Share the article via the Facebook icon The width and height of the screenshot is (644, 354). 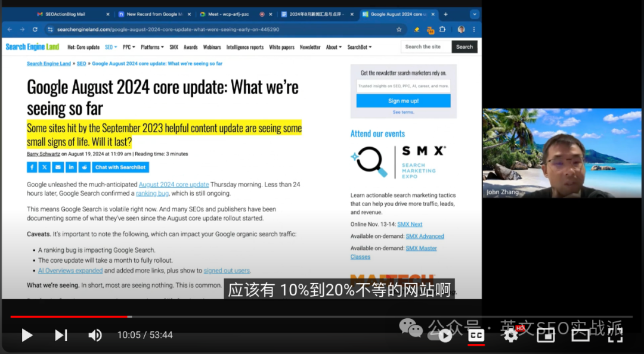pyautogui.click(x=32, y=167)
